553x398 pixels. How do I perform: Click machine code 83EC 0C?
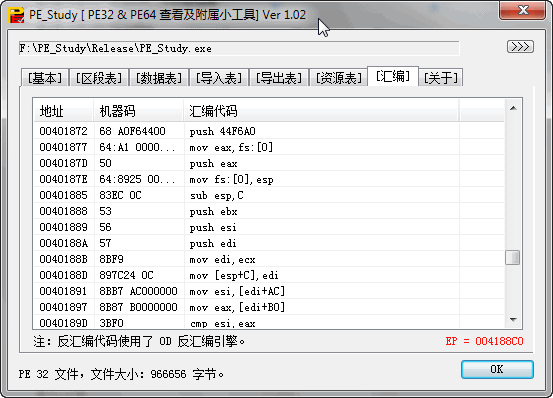click(x=120, y=195)
